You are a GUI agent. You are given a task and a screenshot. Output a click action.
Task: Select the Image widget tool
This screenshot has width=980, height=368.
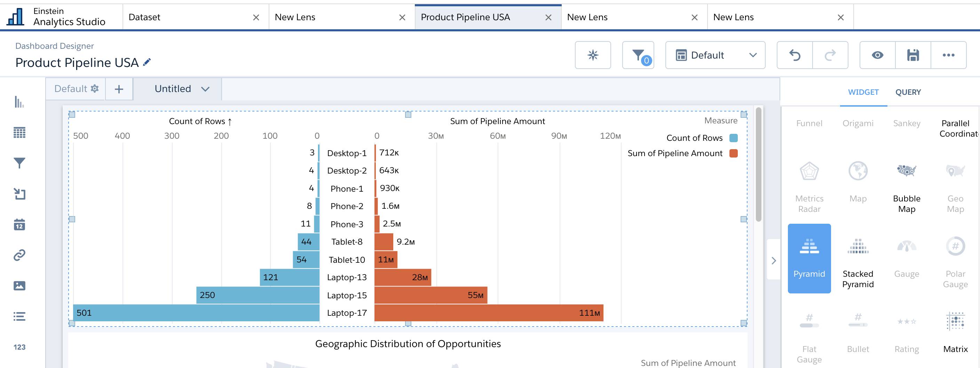pos(20,285)
